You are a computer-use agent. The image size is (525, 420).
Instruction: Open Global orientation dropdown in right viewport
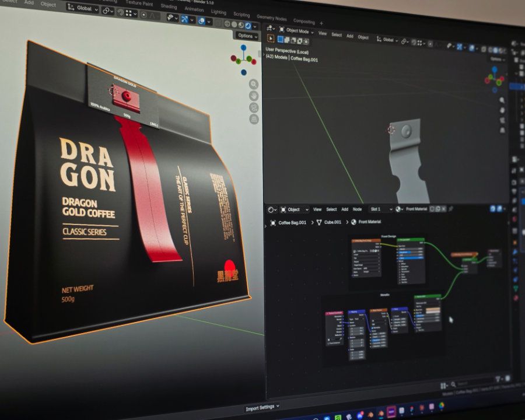pos(387,40)
